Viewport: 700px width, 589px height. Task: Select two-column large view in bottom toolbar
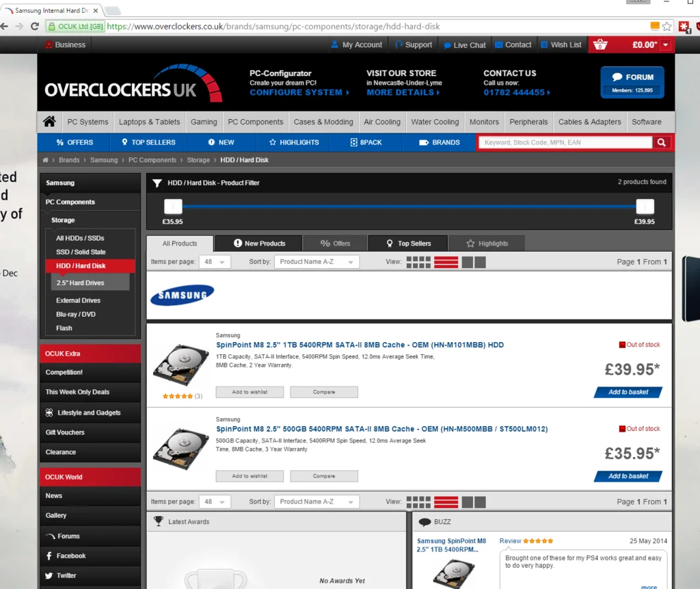tap(474, 502)
